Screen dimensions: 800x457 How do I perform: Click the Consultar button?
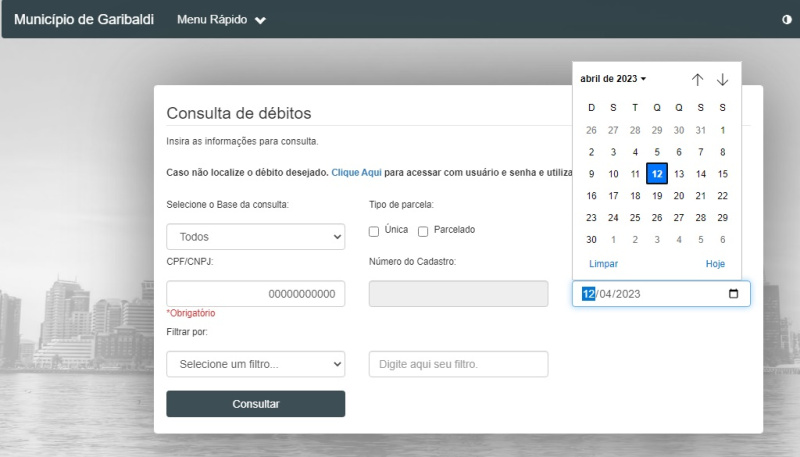[256, 404]
